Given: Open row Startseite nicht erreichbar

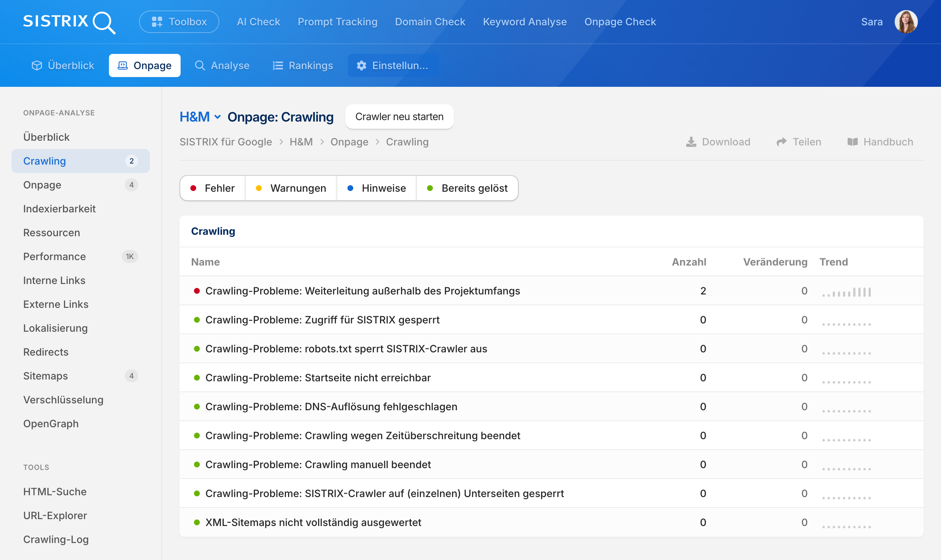Looking at the screenshot, I should tap(552, 378).
